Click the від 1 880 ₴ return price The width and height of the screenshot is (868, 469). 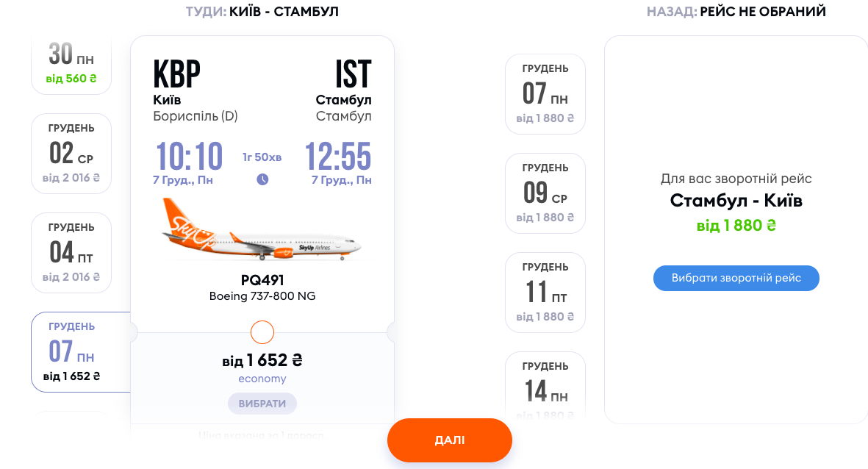[736, 226]
